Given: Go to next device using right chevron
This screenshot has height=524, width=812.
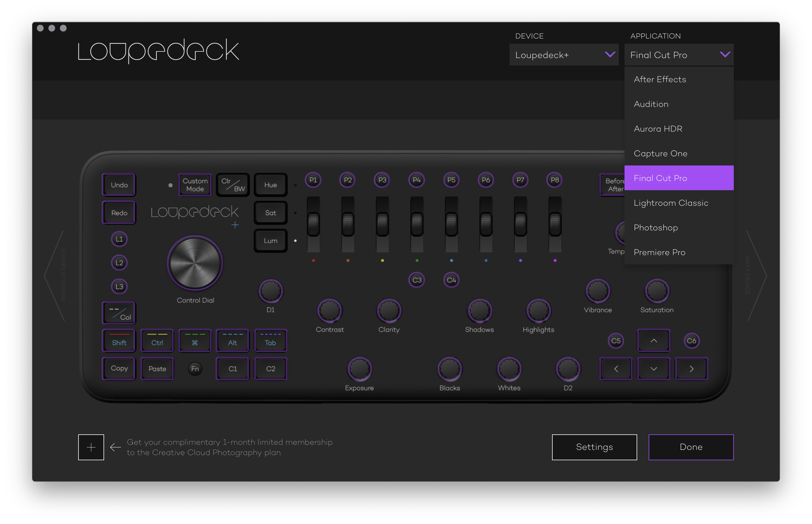Looking at the screenshot, I should (757, 276).
